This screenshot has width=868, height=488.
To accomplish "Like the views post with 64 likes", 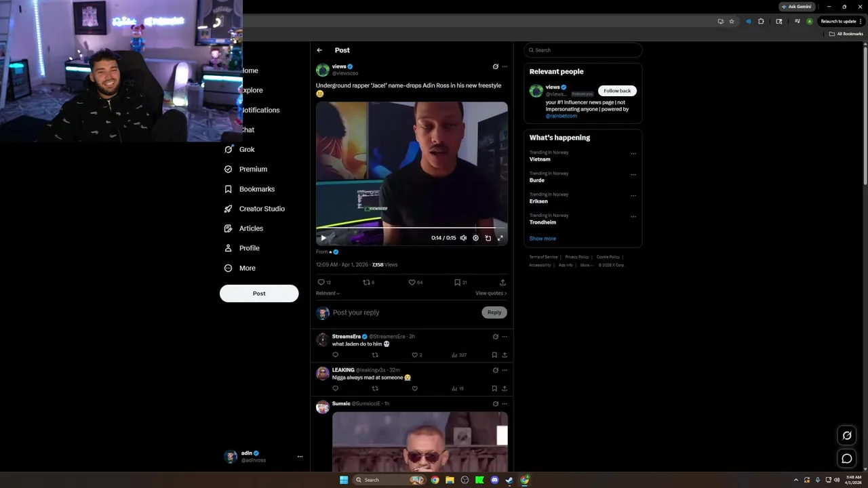I will click(x=415, y=282).
